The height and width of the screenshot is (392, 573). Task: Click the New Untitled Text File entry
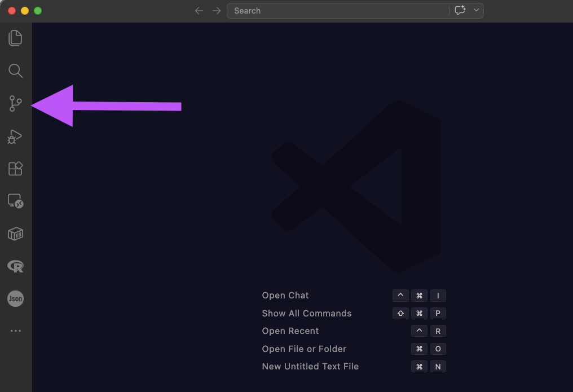[310, 367]
